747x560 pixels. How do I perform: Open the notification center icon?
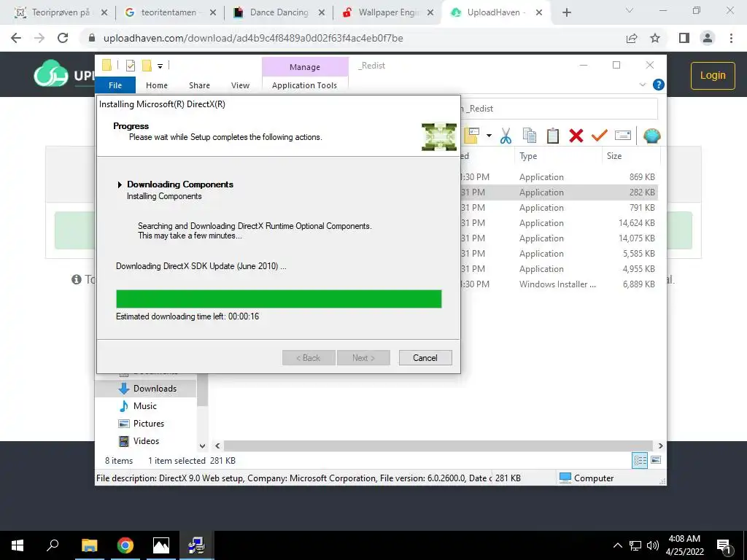724,545
